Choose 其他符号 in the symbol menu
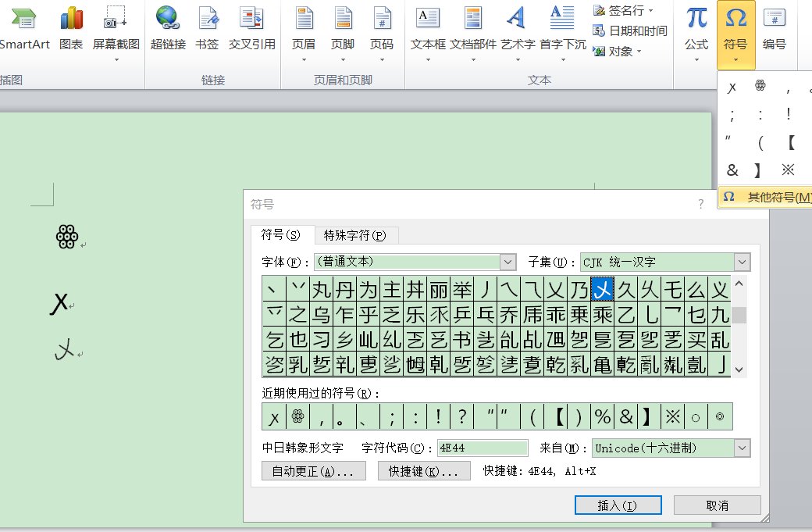Image resolution: width=812 pixels, height=532 pixels. click(767, 197)
